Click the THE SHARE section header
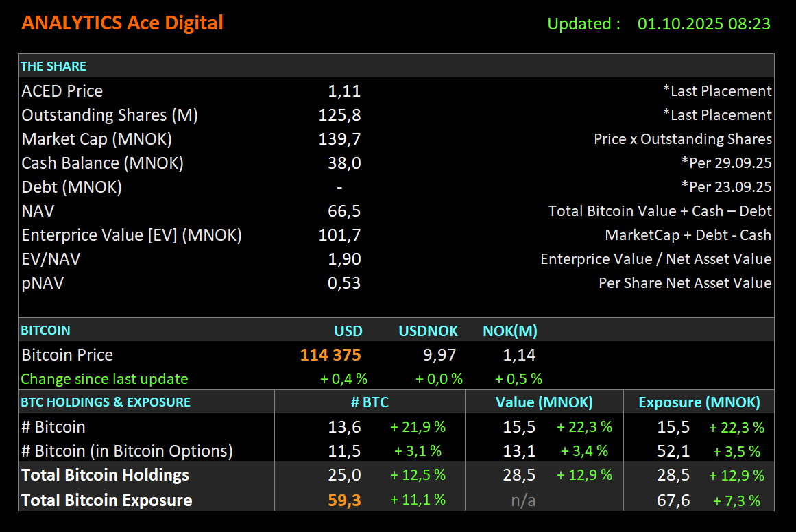The width and height of the screenshot is (796, 532). click(x=53, y=66)
